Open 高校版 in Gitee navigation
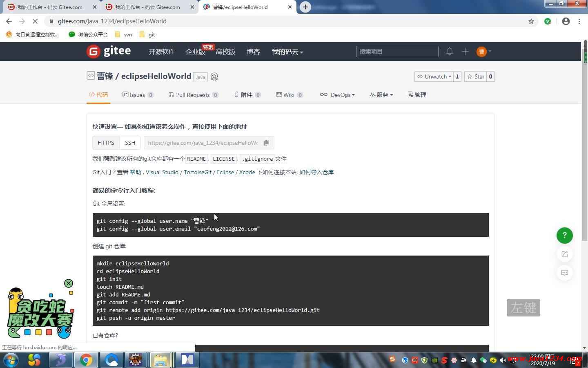 tap(225, 52)
